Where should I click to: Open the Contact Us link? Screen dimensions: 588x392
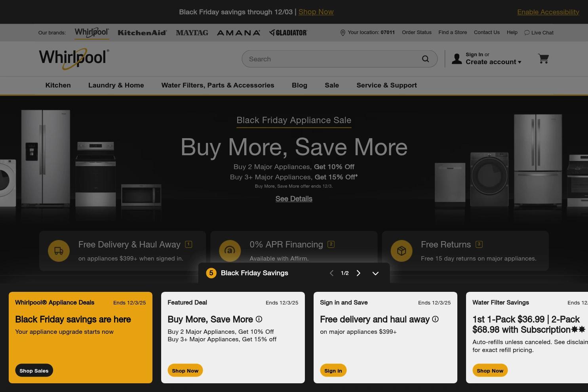[x=487, y=32]
